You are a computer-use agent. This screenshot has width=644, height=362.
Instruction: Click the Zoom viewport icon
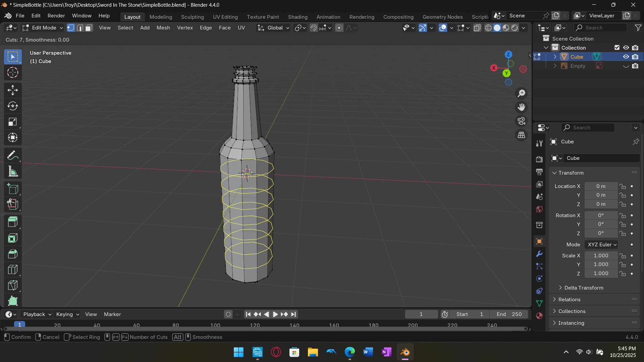(x=521, y=93)
